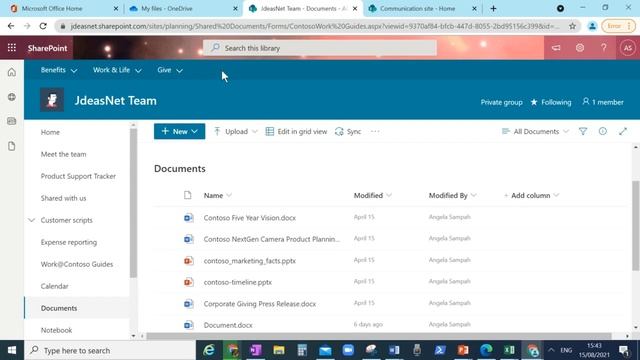Open the Upload dropdown
The height and width of the screenshot is (360, 640).
coord(236,131)
